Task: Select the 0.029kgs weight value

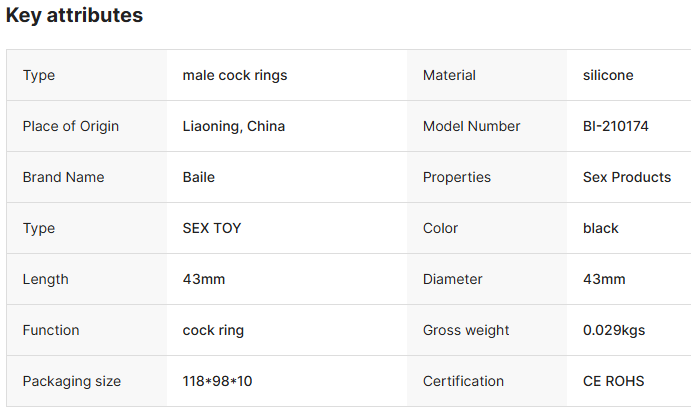Action: click(x=614, y=330)
